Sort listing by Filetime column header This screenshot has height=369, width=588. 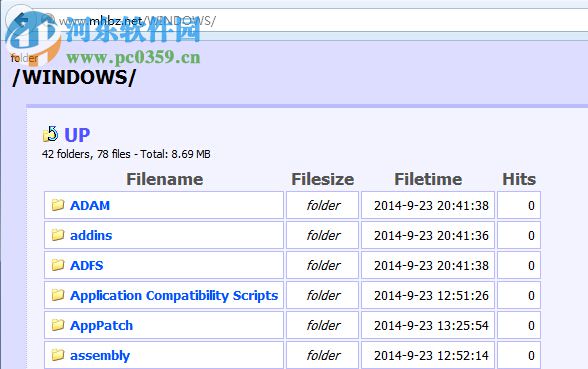(428, 179)
